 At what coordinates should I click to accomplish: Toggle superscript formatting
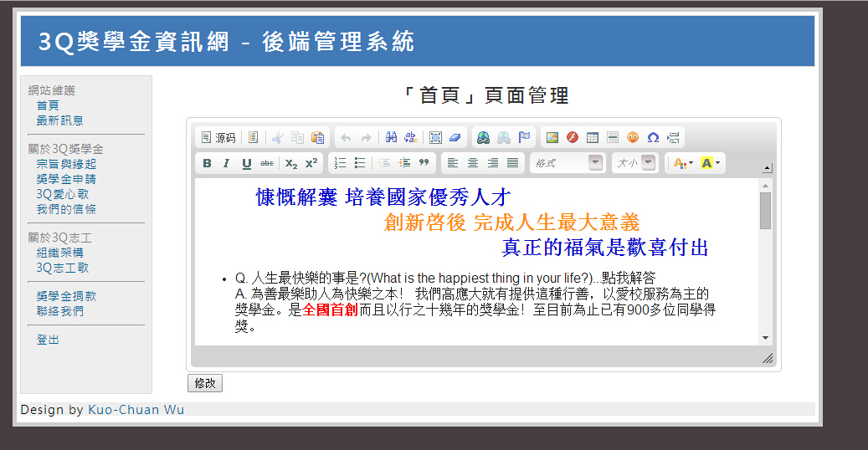[311, 163]
